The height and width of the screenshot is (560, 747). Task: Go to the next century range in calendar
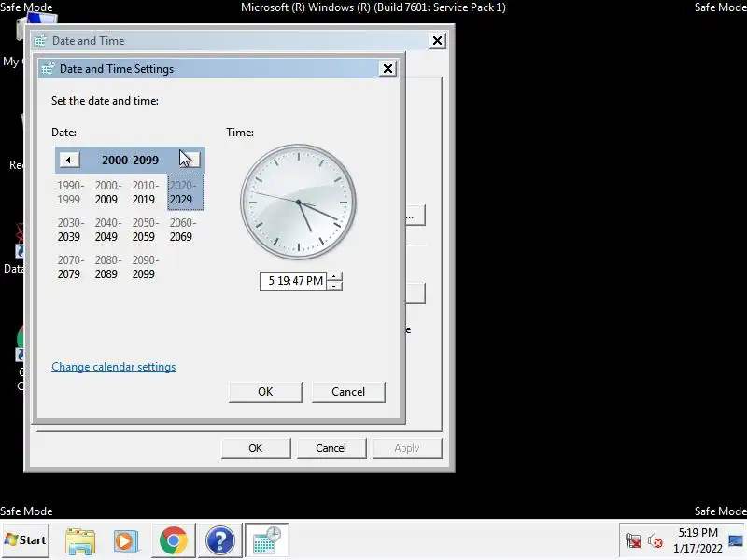click(x=190, y=160)
